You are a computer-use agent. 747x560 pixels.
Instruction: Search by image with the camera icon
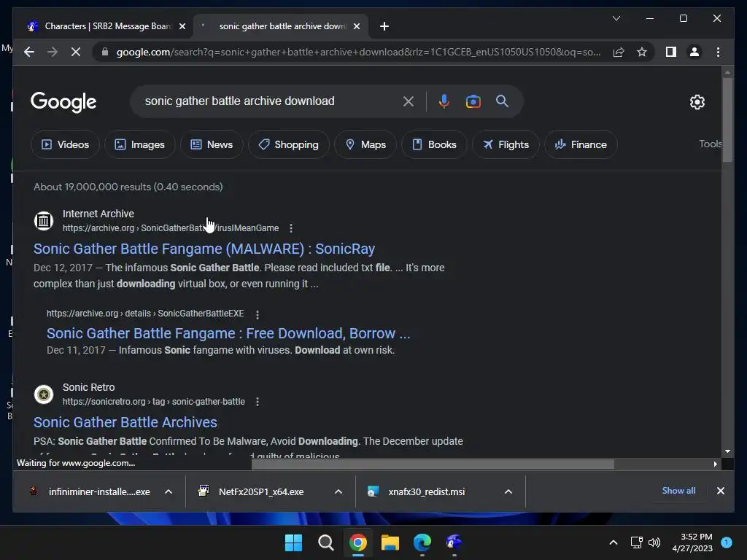point(473,101)
